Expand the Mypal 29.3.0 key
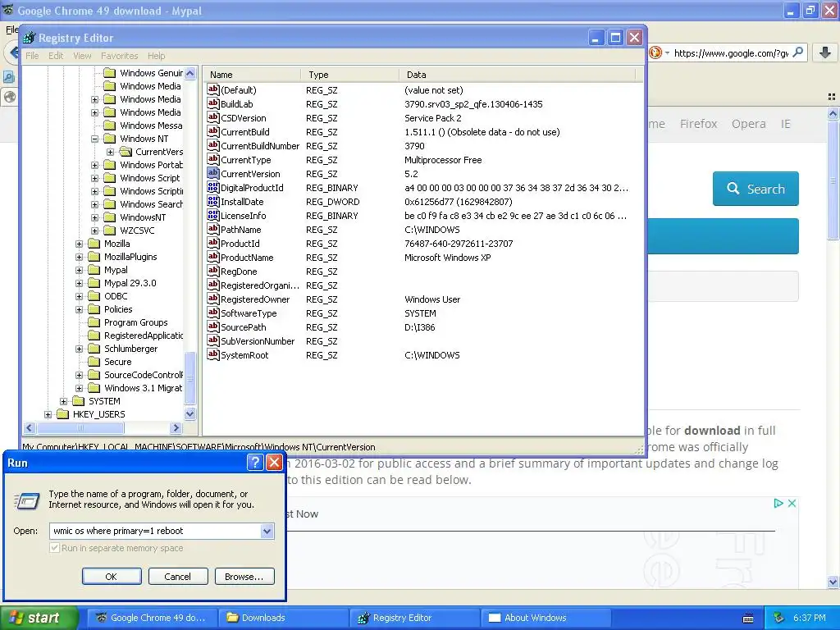The height and width of the screenshot is (630, 840). coord(80,283)
